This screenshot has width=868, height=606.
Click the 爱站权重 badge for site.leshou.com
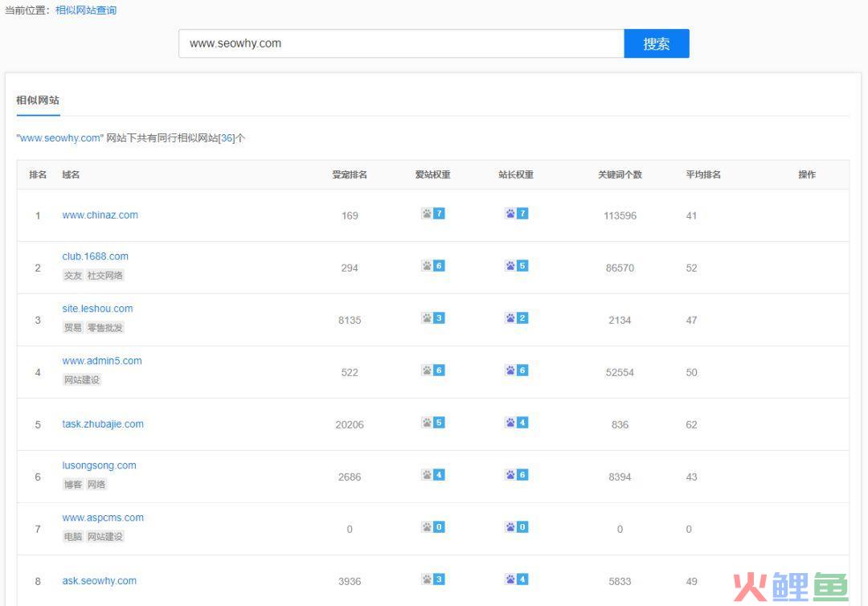[x=433, y=318]
